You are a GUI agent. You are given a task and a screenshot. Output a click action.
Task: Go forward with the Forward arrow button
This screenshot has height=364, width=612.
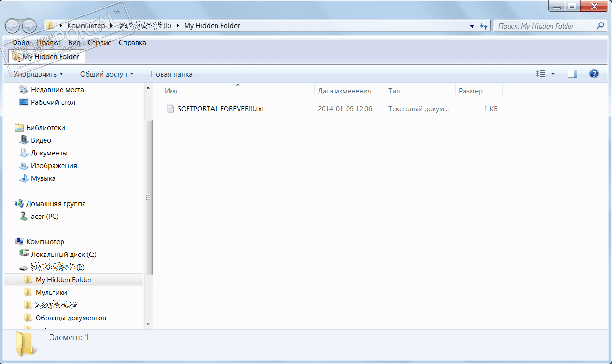coord(29,26)
